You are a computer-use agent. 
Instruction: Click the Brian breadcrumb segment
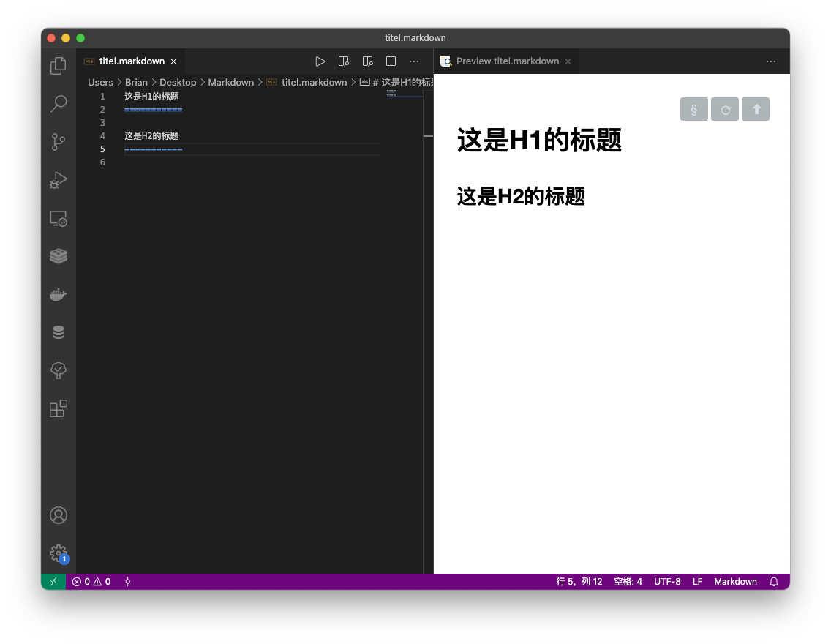(x=136, y=82)
